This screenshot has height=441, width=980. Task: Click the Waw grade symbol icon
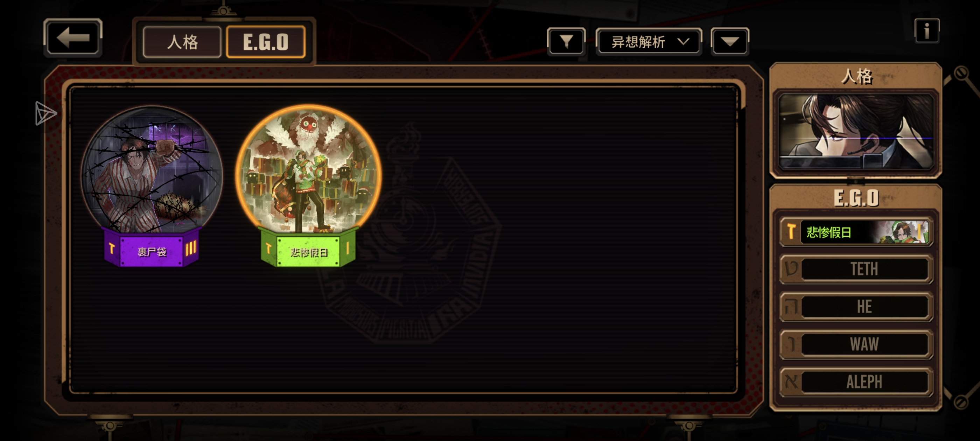click(792, 344)
